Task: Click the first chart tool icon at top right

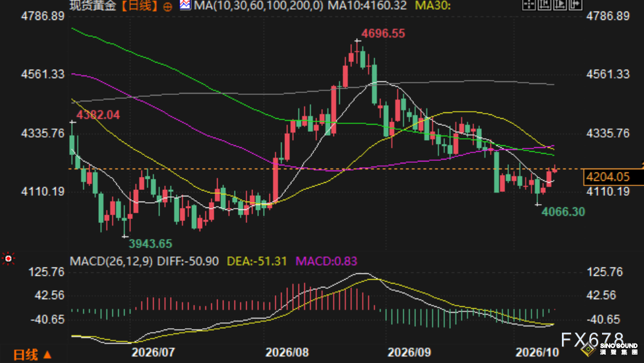Action: [528, 5]
